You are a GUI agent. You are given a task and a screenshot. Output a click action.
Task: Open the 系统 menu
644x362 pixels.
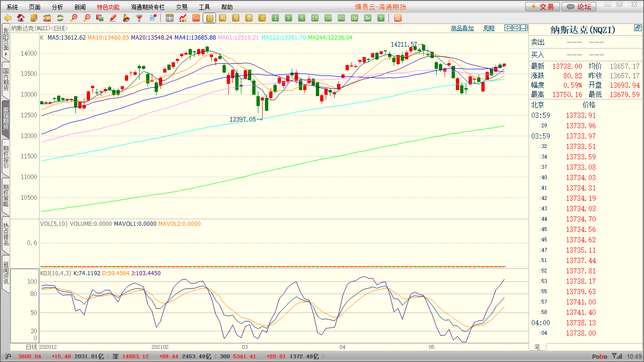(12, 7)
